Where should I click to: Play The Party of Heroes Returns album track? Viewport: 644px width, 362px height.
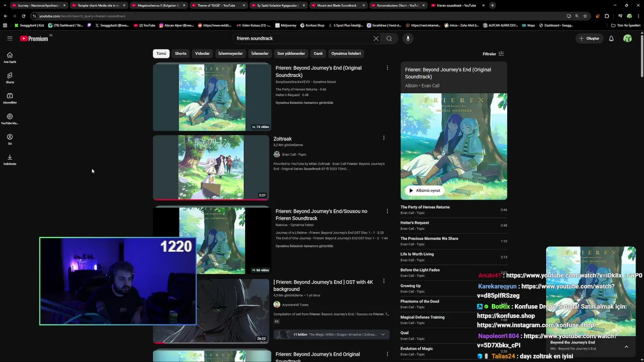[454, 210]
